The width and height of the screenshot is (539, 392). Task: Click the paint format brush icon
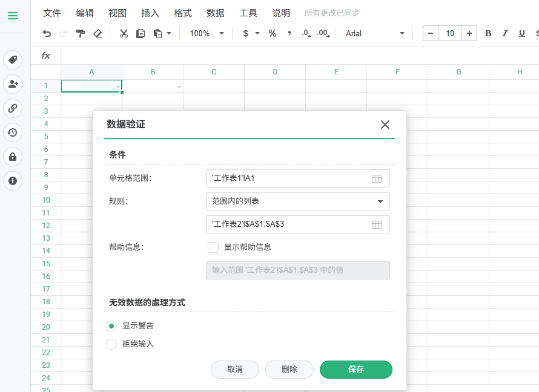click(81, 34)
